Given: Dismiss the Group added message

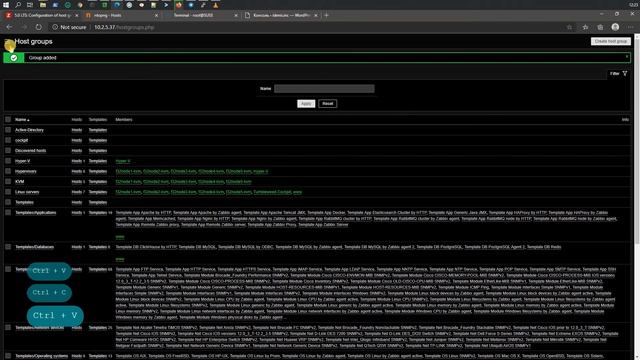Looking at the screenshot, I should (x=627, y=57).
